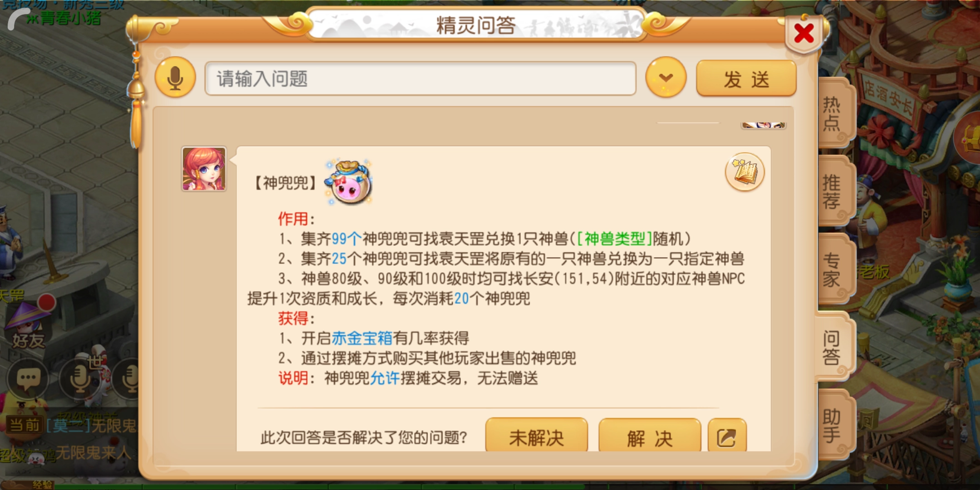
Task: Click the 发送 send button
Action: [746, 79]
